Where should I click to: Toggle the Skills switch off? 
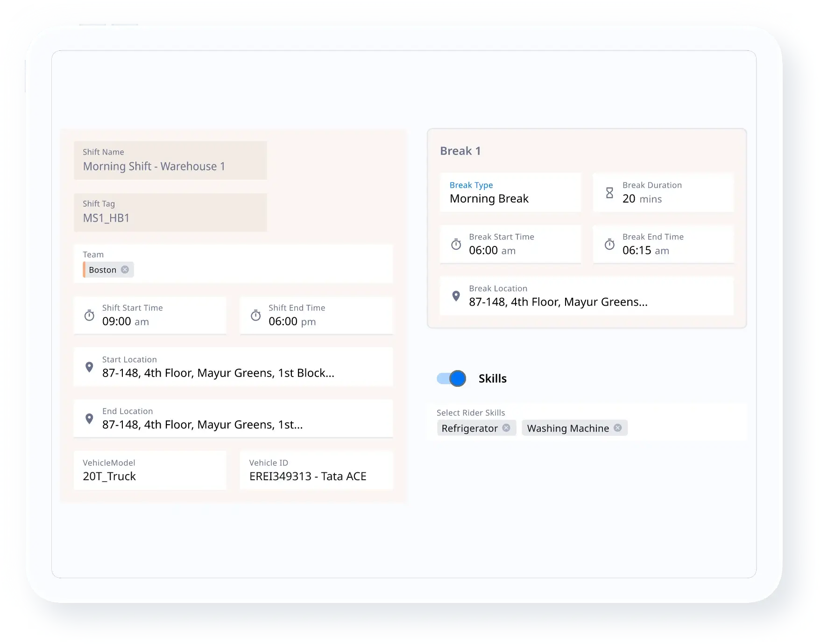pos(451,378)
